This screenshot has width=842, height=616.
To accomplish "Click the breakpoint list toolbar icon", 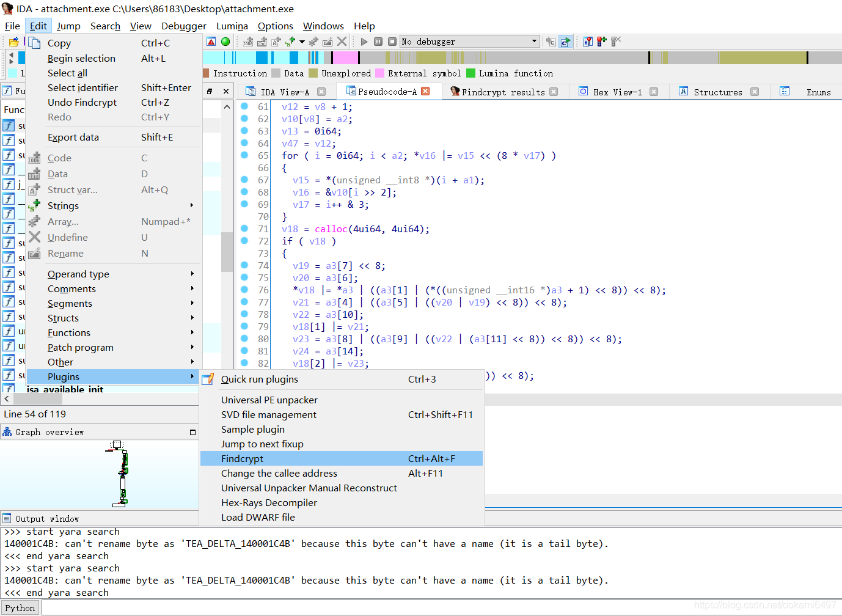I will pos(588,42).
